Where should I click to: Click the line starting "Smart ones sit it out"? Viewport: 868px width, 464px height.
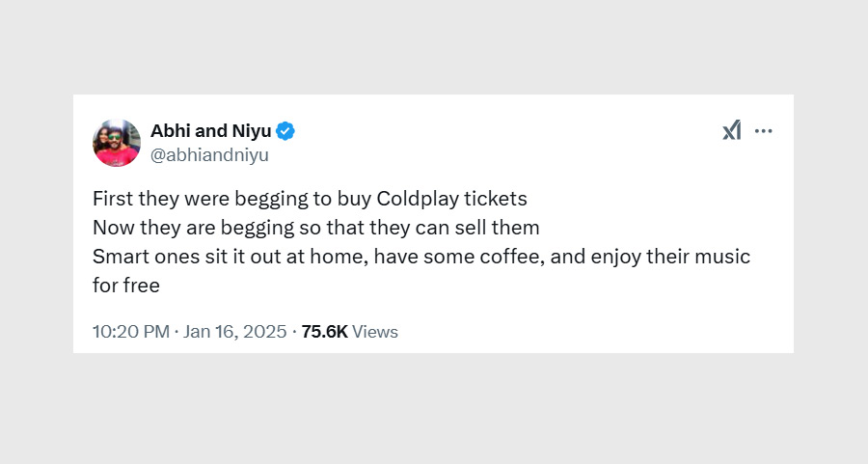[x=420, y=258]
